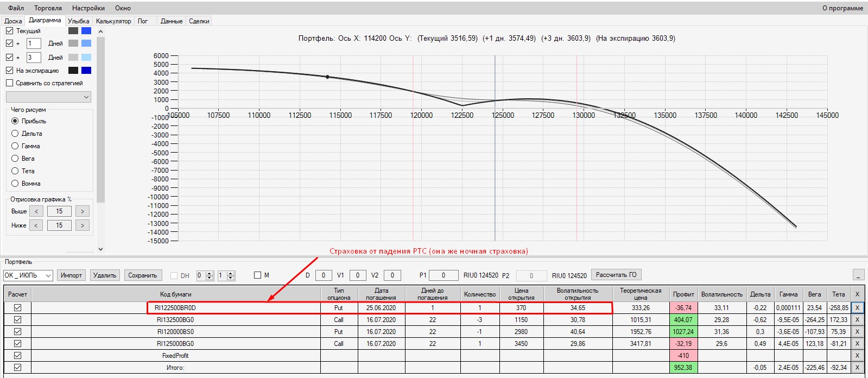Screen dimensions: 868x378
Task: Open the Настройки menu
Action: coord(88,8)
